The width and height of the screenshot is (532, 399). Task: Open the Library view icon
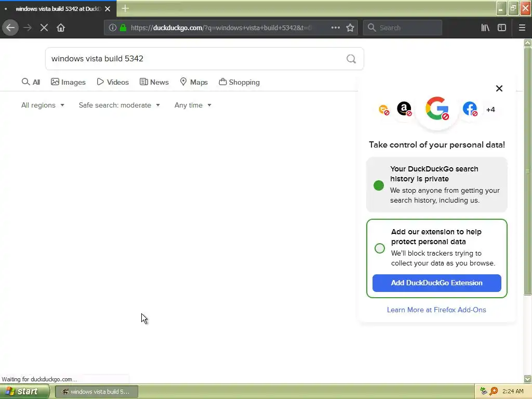tap(485, 28)
